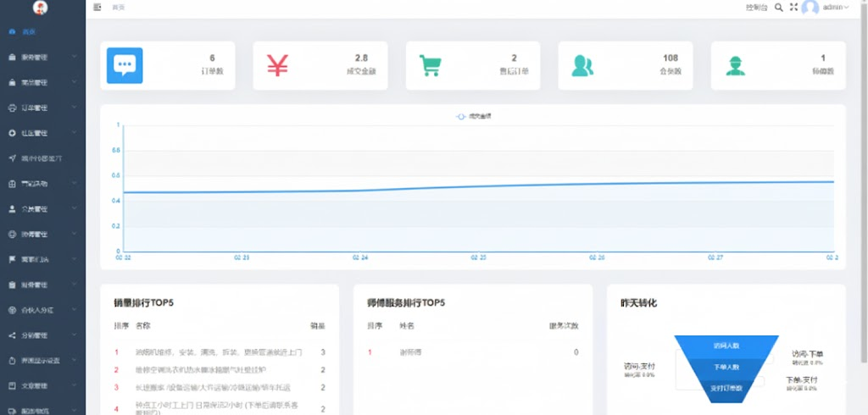Image resolution: width=868 pixels, height=415 pixels.
Task: Click the 02-24 x-axis label on the chart
Action: point(359,257)
